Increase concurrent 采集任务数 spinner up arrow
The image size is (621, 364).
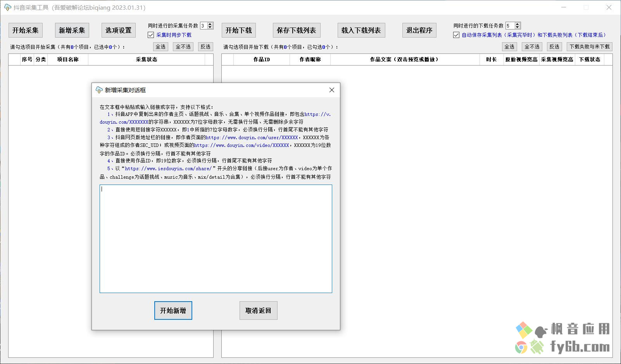[x=210, y=24]
